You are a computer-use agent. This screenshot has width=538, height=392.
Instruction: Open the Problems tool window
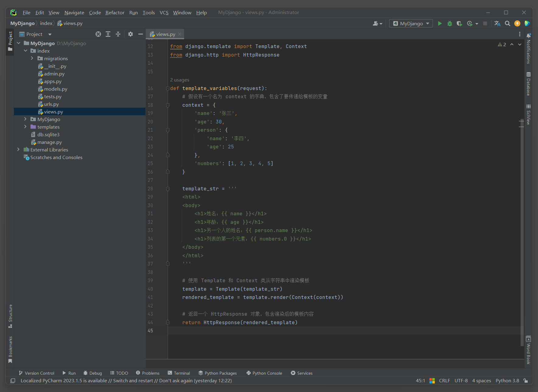pyautogui.click(x=148, y=373)
